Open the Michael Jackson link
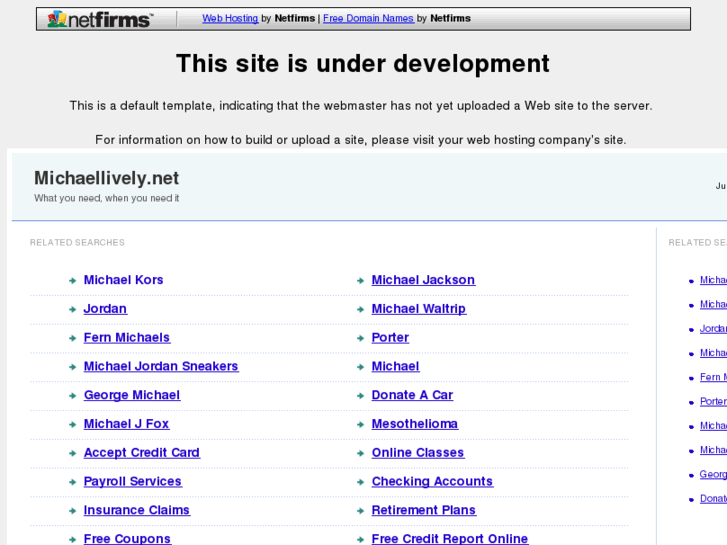This screenshot has width=727, height=545. point(423,280)
